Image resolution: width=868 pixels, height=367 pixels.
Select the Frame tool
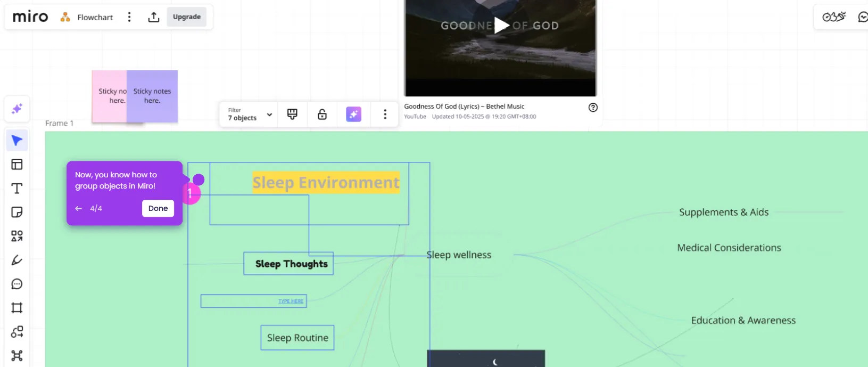17,308
